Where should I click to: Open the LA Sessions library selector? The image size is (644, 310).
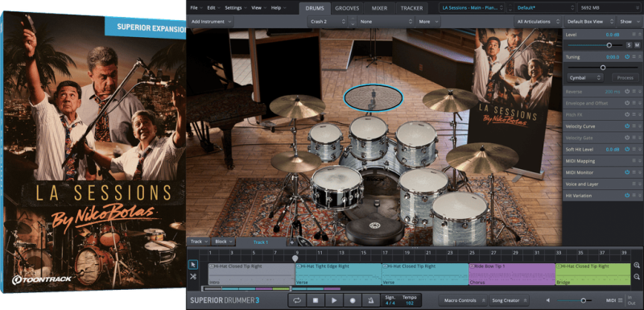pyautogui.click(x=472, y=8)
